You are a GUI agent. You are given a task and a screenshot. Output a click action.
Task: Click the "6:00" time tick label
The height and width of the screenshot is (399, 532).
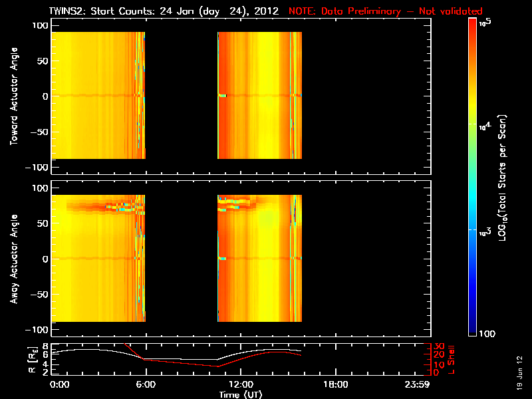(146, 385)
